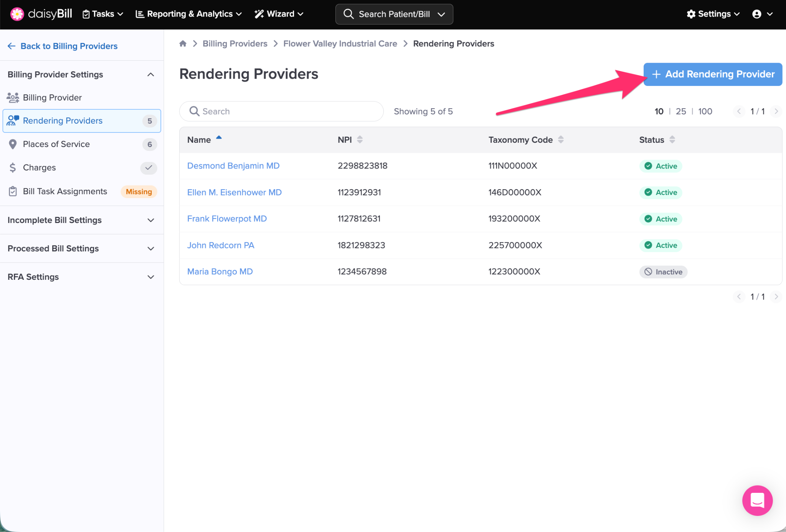
Task: Click the Places of Service pin icon
Action: click(13, 144)
